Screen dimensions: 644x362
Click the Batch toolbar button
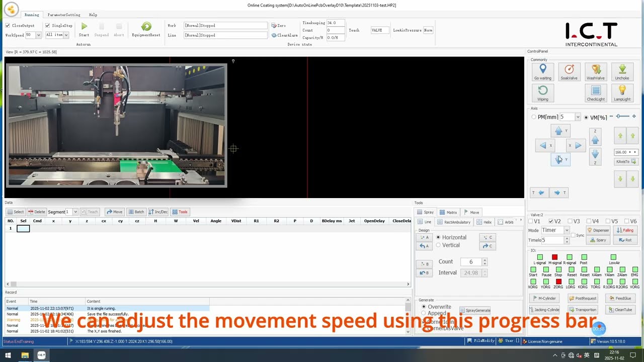point(136,212)
